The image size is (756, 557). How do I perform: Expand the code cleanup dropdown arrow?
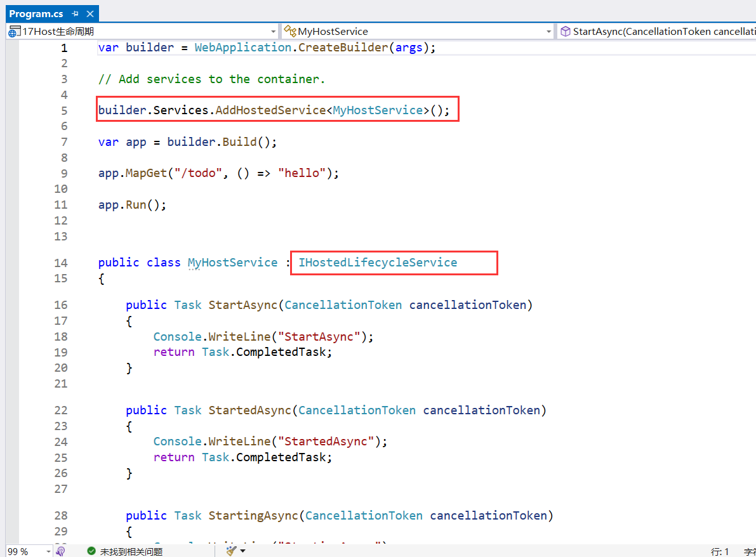pyautogui.click(x=242, y=551)
